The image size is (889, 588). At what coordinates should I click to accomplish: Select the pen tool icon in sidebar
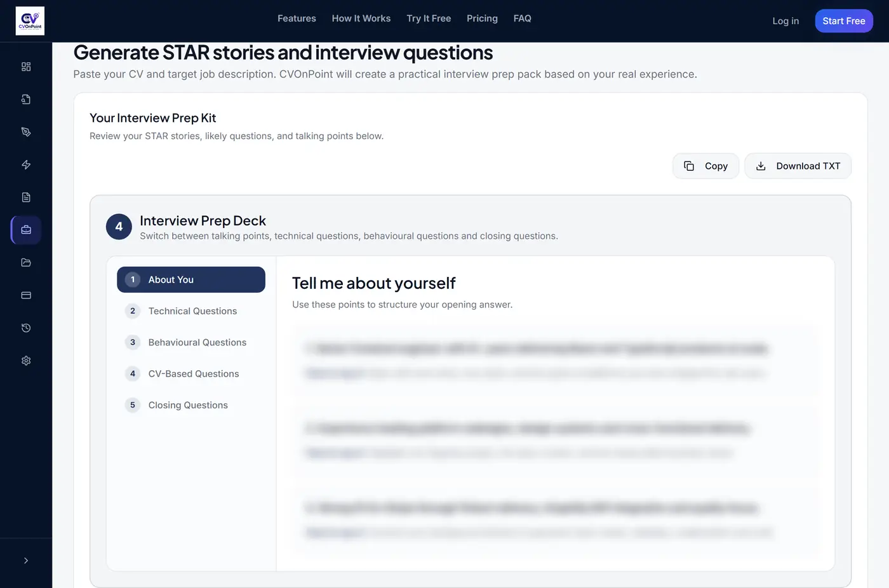[x=26, y=132]
